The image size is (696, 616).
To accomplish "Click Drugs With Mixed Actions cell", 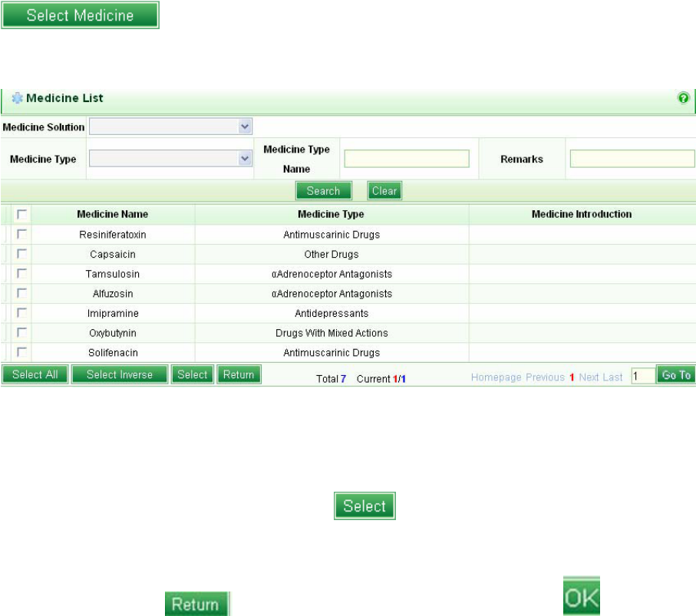I will (332, 333).
